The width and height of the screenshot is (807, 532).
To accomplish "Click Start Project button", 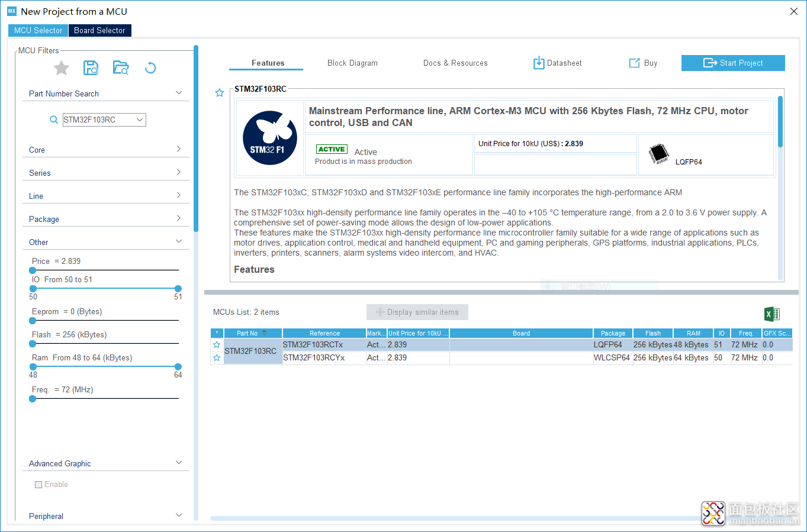I will pos(733,63).
